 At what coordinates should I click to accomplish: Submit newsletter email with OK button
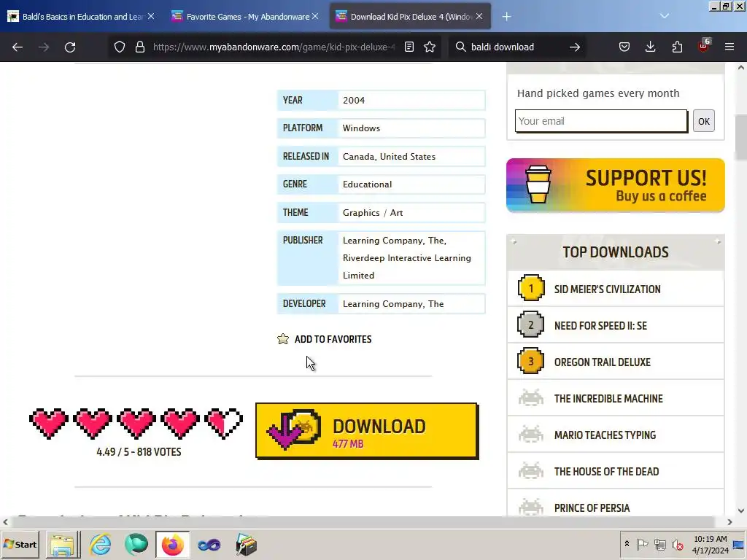point(704,121)
